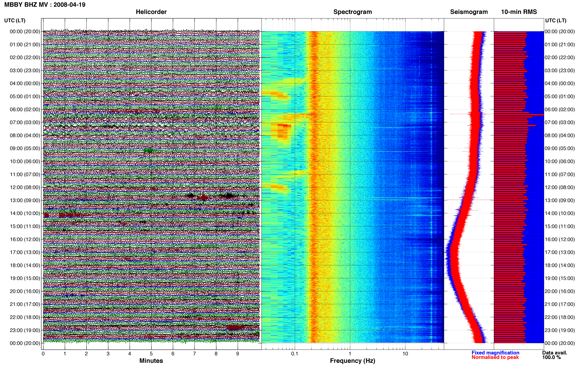Select the "7" tick on the Minutes axis
588x368 pixels.
(195, 354)
